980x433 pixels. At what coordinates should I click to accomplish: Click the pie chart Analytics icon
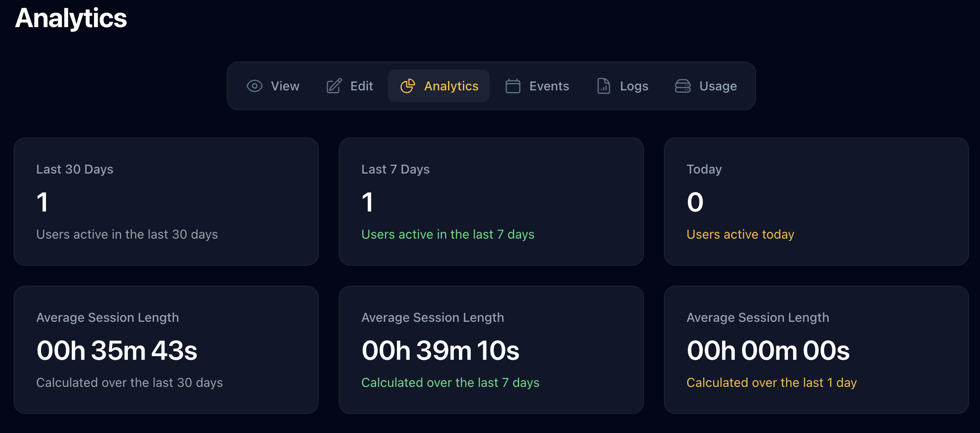coord(407,86)
